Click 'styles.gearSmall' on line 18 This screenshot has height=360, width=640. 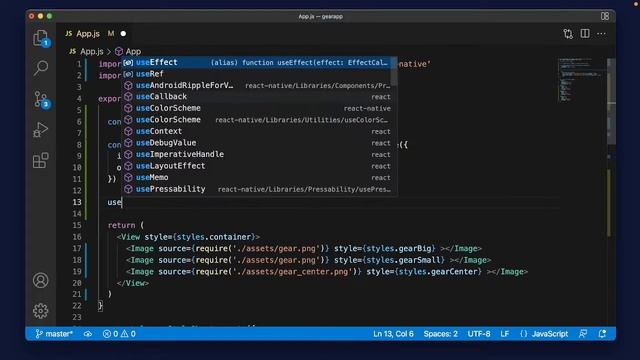[404, 260]
